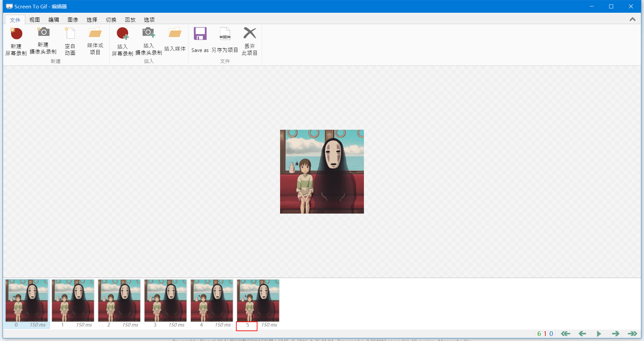Click the 150 ms delay under frame 3
644x341 pixels.
click(x=176, y=325)
